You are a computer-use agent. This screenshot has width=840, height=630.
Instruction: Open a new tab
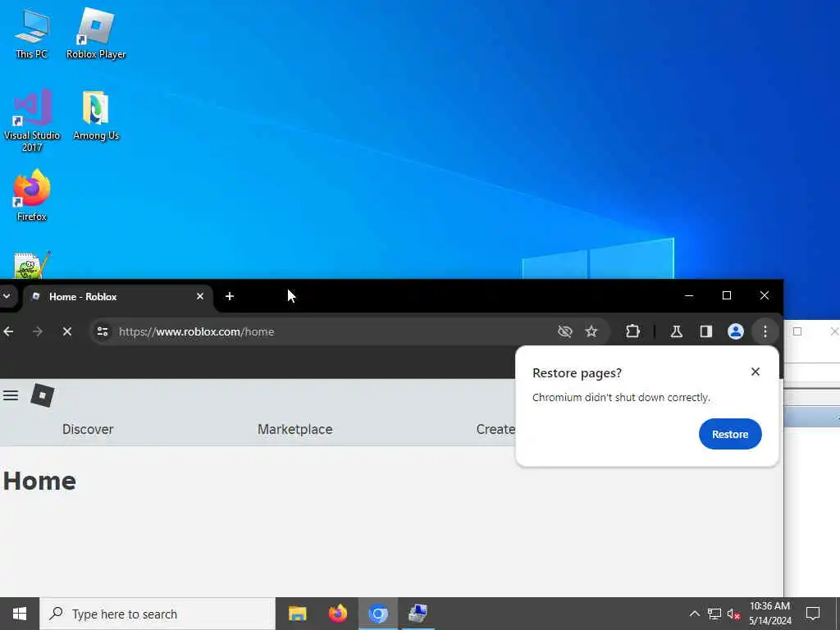[x=230, y=296]
